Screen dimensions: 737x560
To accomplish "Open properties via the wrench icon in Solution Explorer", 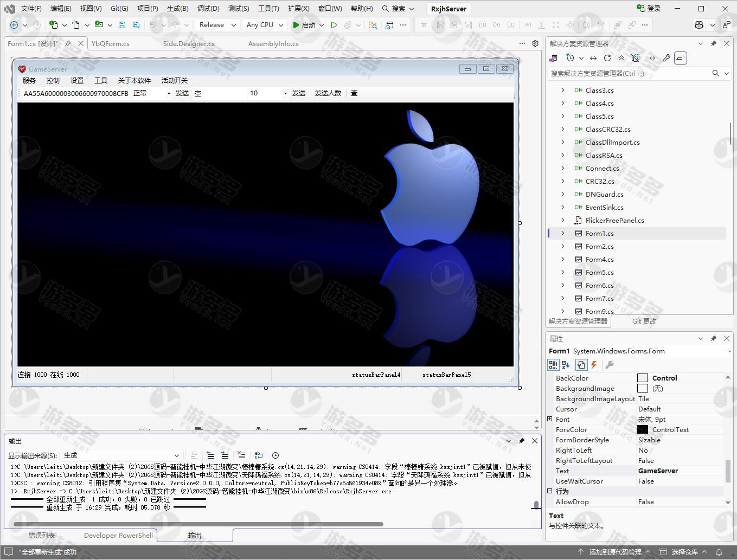I will pos(666,58).
